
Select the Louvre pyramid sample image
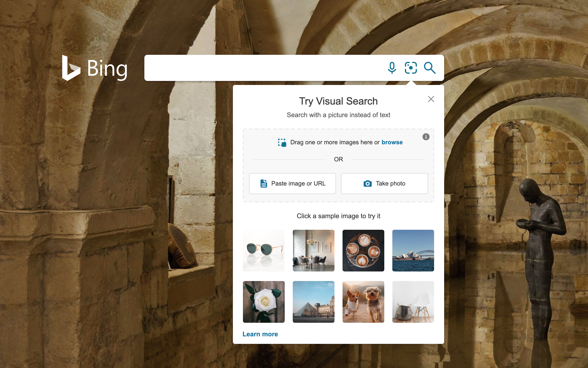coord(314,302)
